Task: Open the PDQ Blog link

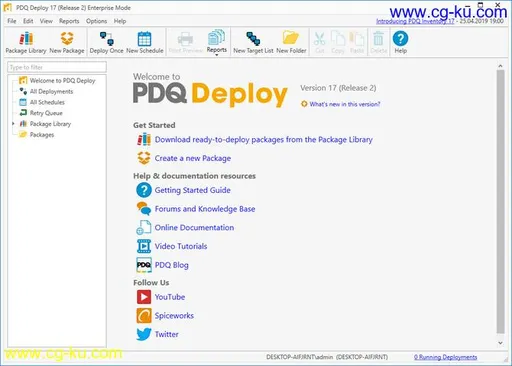Action: (x=172, y=265)
